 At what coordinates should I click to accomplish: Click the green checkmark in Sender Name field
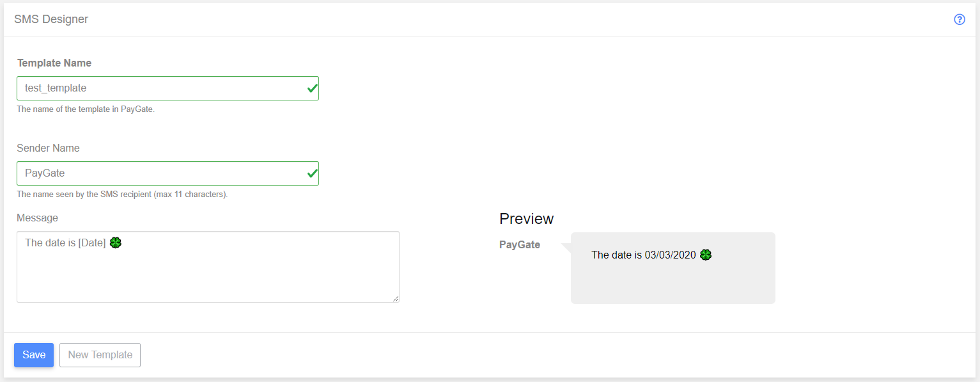point(312,173)
